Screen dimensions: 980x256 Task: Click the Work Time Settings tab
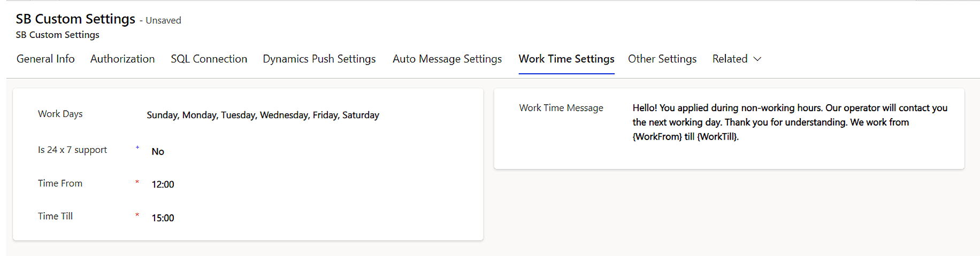566,59
